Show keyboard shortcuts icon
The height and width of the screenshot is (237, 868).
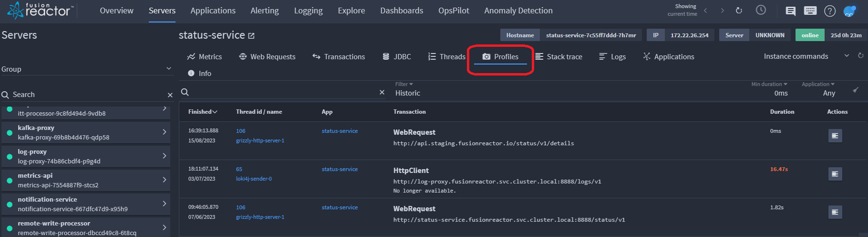tap(810, 11)
